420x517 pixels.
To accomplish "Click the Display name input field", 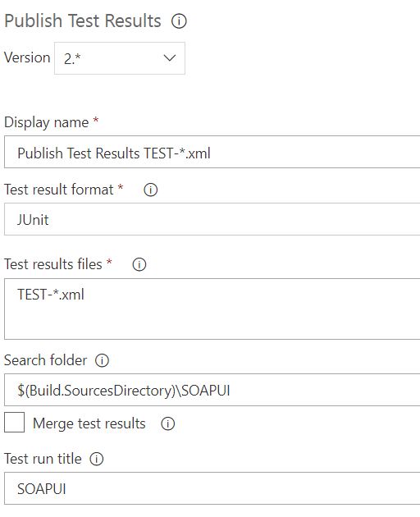I will (212, 152).
